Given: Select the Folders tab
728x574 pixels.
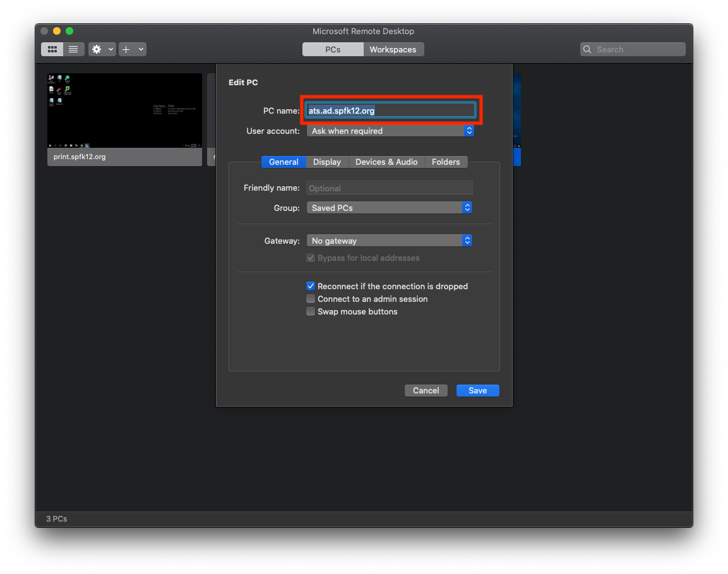Looking at the screenshot, I should pos(446,162).
